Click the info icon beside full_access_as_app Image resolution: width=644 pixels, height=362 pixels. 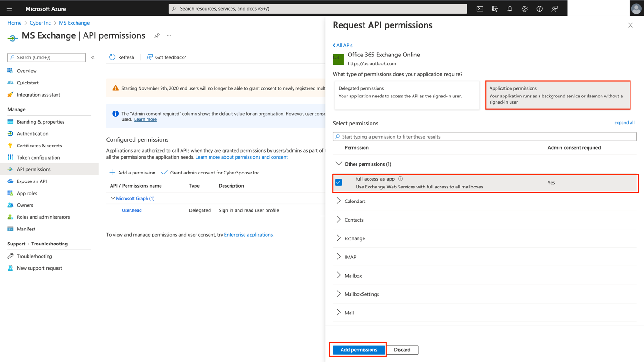click(400, 179)
